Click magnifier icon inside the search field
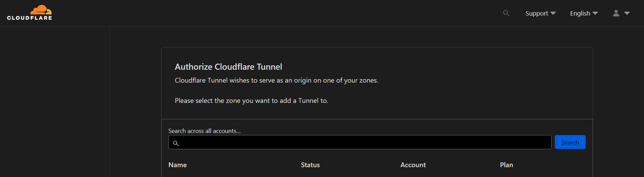The height and width of the screenshot is (177, 644). point(176,143)
